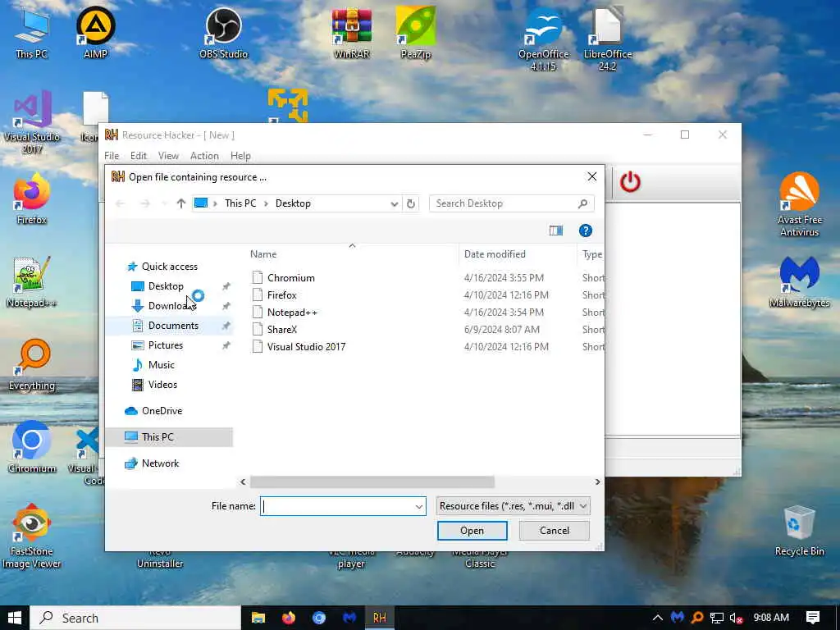
Task: Go to Pictures in the navigation pane
Action: point(166,345)
